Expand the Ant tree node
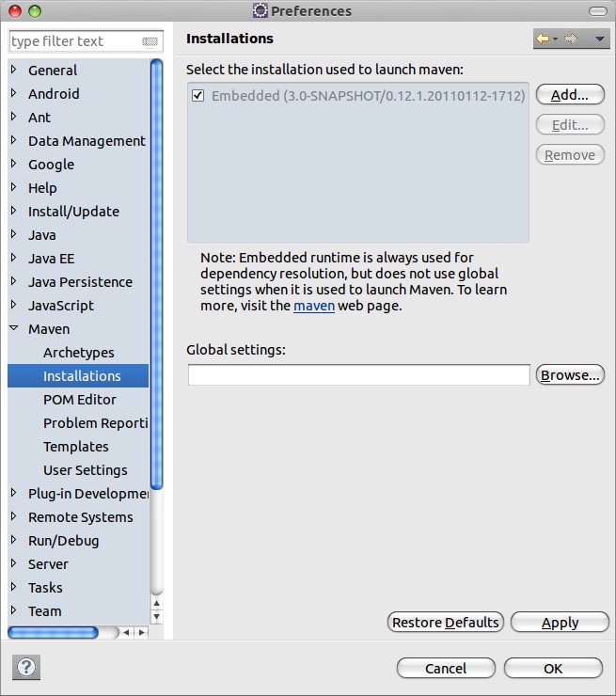616x696 pixels. pyautogui.click(x=14, y=117)
